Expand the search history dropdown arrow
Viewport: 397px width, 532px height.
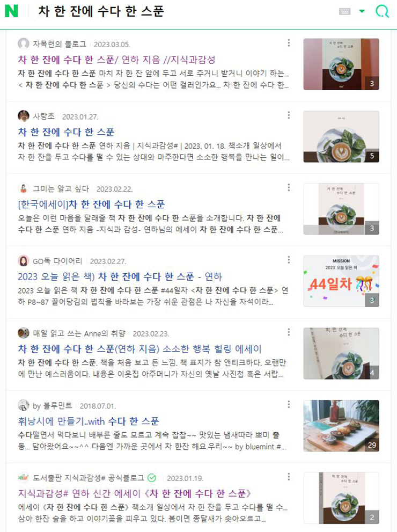tap(362, 11)
